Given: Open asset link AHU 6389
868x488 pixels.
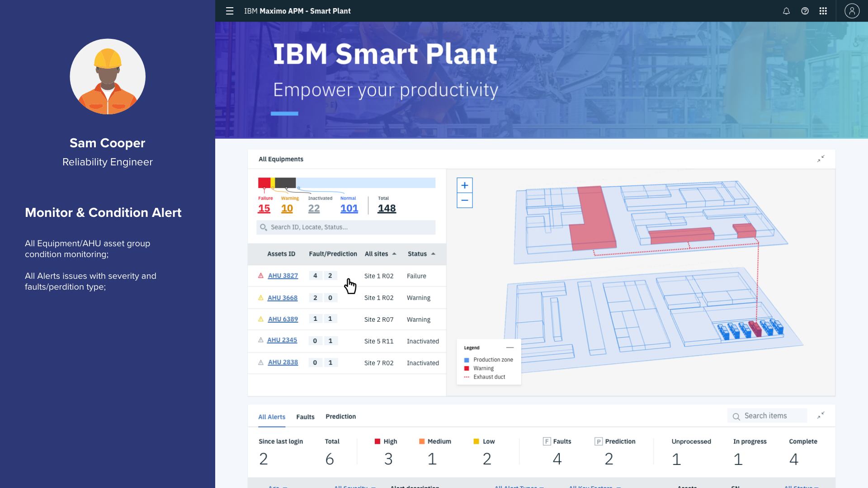Looking at the screenshot, I should [x=283, y=319].
